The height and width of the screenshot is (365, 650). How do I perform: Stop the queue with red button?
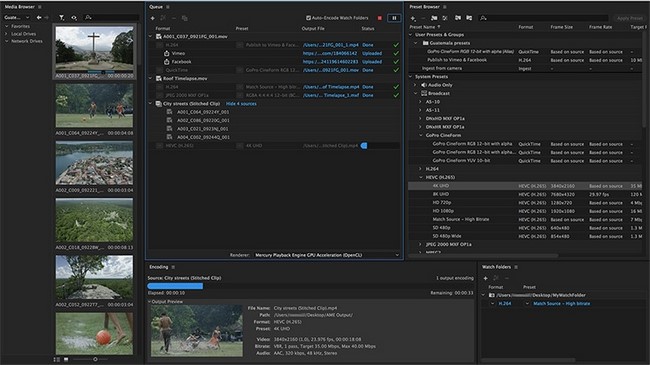(x=380, y=18)
